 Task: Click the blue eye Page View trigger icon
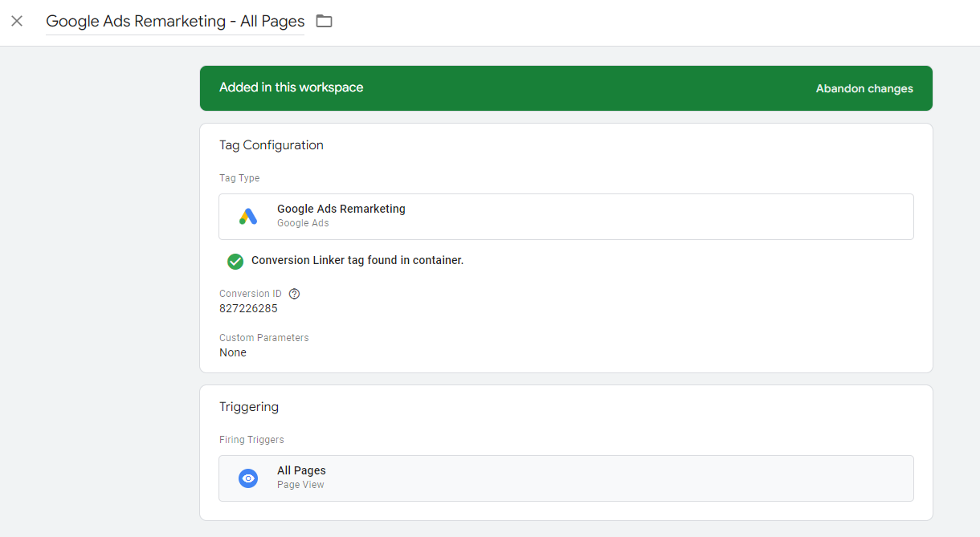(x=248, y=478)
